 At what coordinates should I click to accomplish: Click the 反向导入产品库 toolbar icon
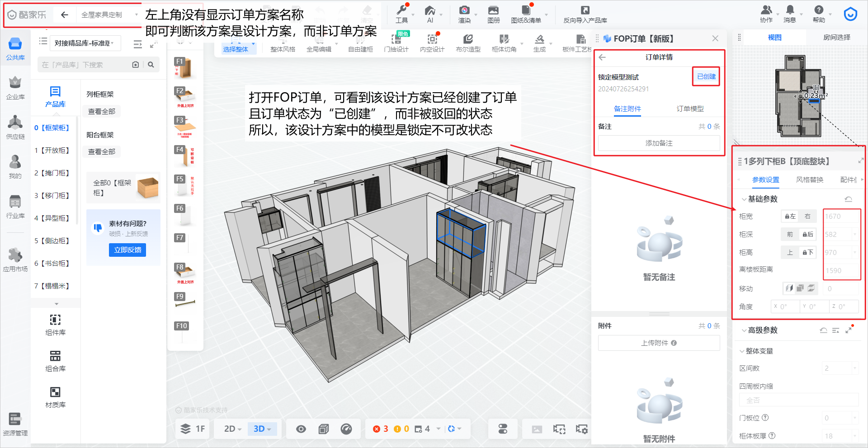click(x=585, y=11)
